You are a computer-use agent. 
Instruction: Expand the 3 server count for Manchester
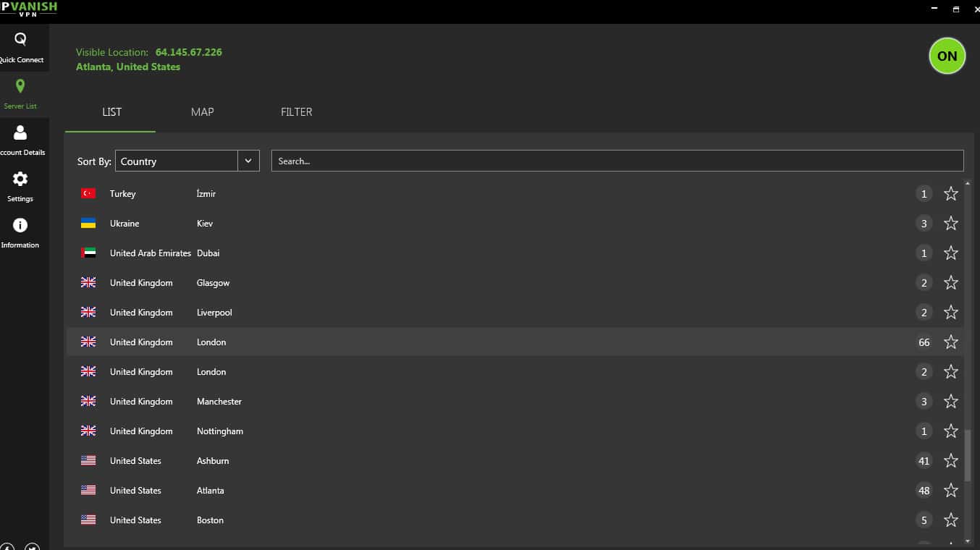(924, 401)
